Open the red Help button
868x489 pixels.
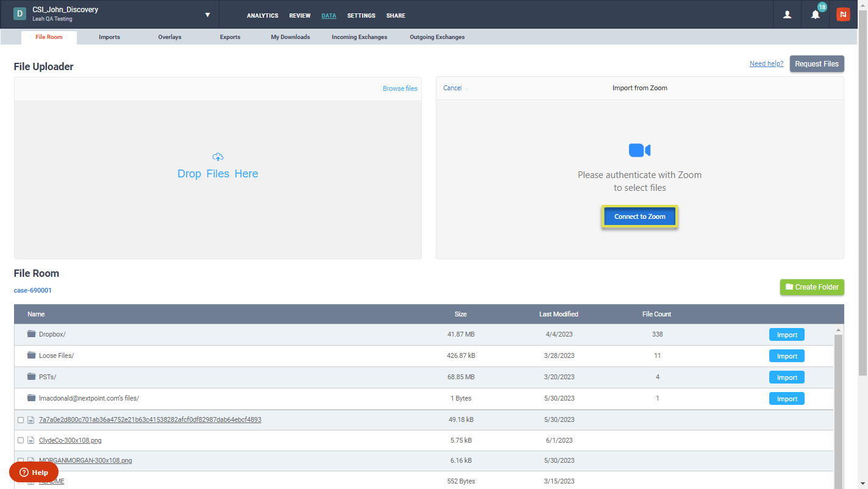34,472
